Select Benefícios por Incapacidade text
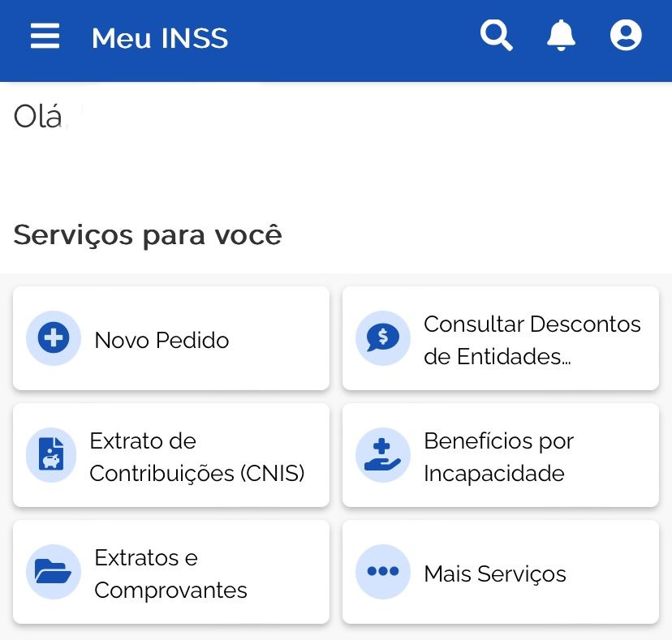The height and width of the screenshot is (640, 672). click(x=498, y=457)
